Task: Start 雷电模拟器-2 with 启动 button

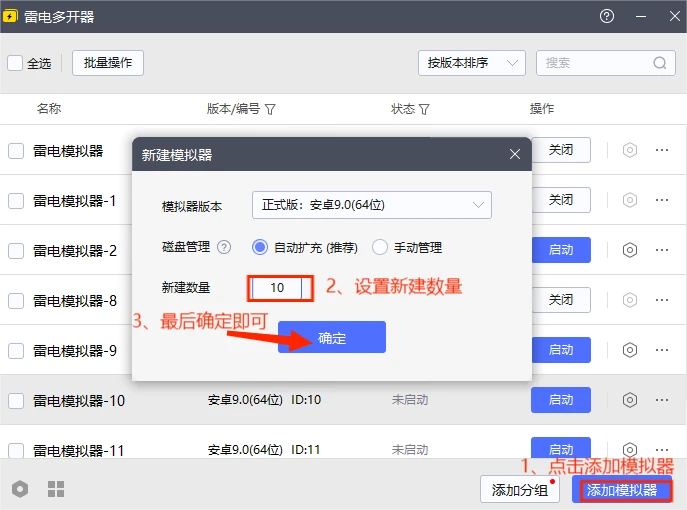Action: click(x=561, y=250)
